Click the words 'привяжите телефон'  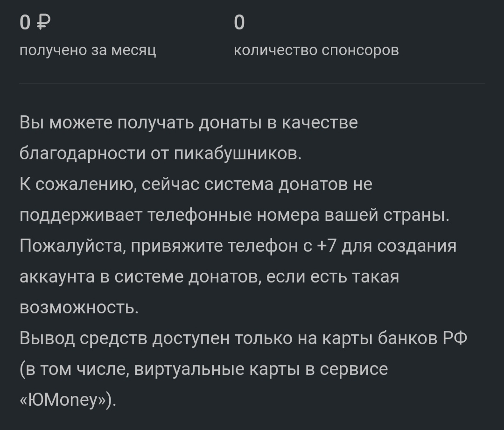pyautogui.click(x=217, y=246)
